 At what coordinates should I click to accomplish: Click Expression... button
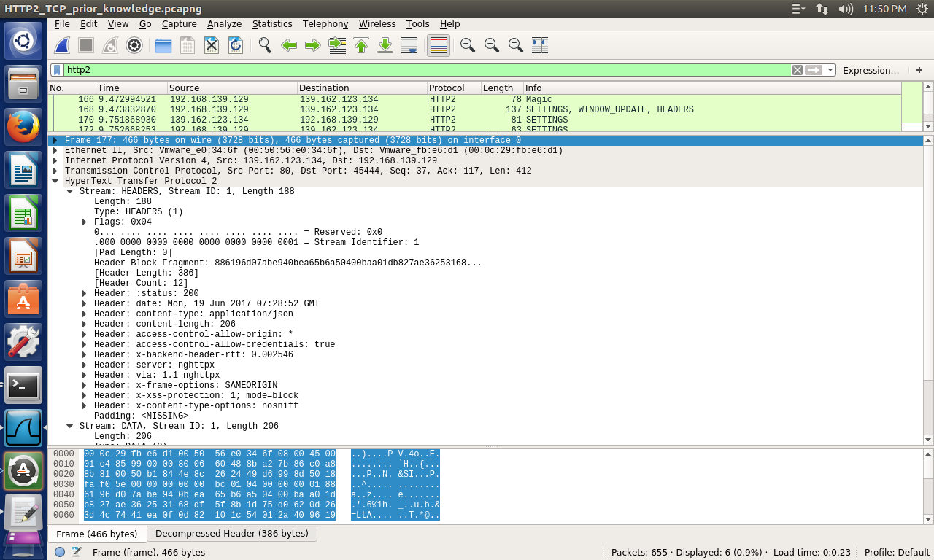pyautogui.click(x=871, y=70)
